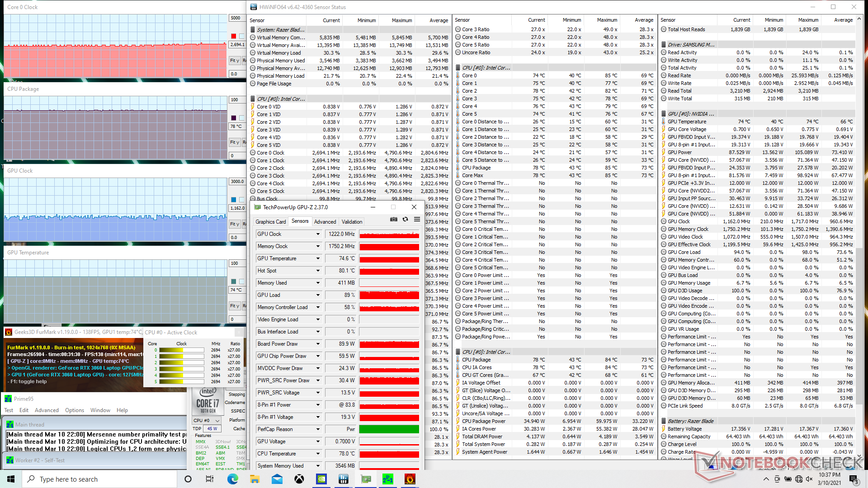Click red color swatch on Core 0 Clock graph
This screenshot has height=488, width=868.
click(x=234, y=36)
